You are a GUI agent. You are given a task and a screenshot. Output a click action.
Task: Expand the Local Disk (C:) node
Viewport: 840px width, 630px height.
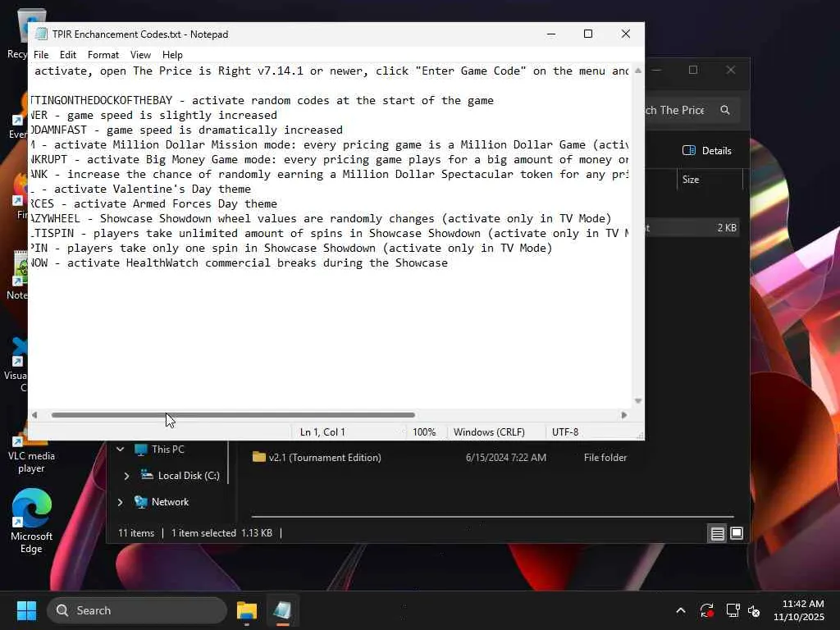(126, 475)
